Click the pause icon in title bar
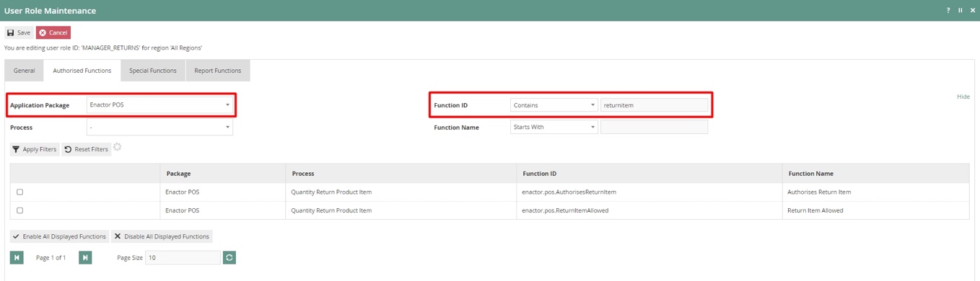Viewport: 980px width, 281px height. point(961,10)
